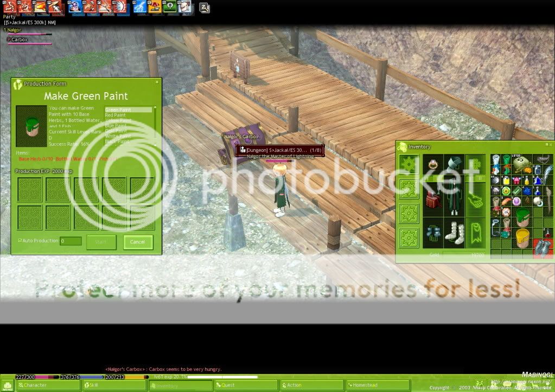Click the first empty production slot
The width and height of the screenshot is (555, 392).
pos(30,189)
